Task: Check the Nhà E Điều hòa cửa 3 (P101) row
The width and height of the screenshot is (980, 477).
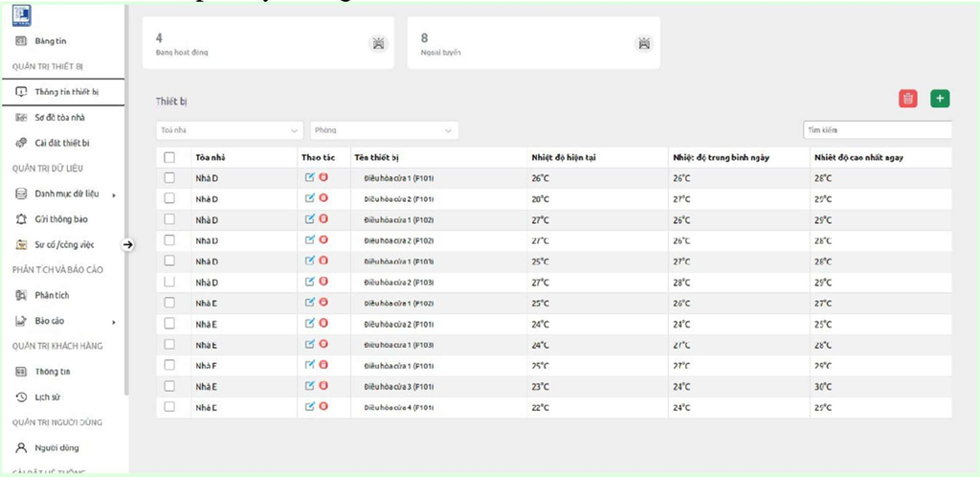Action: click(169, 386)
